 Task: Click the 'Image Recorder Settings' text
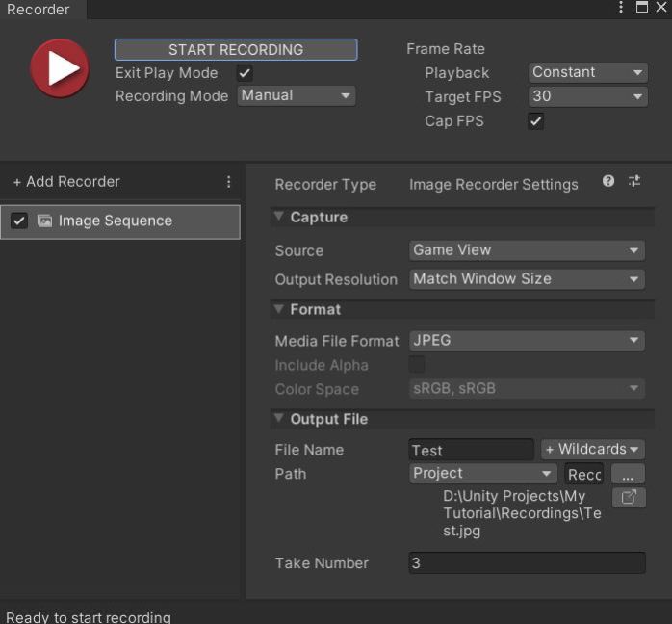click(494, 185)
